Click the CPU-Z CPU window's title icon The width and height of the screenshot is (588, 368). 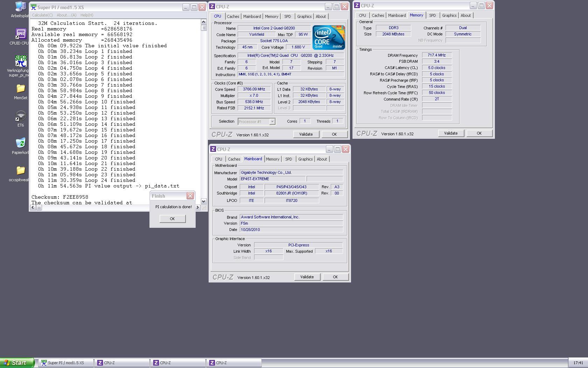pyautogui.click(x=212, y=6)
